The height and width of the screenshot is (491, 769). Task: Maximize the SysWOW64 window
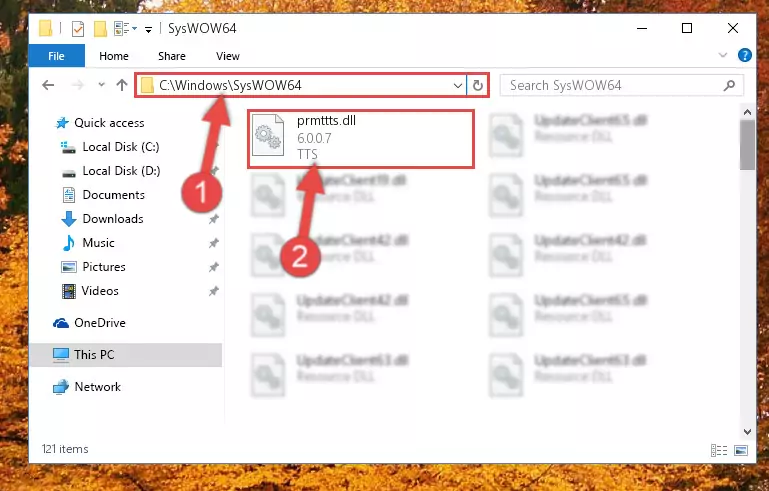point(687,28)
